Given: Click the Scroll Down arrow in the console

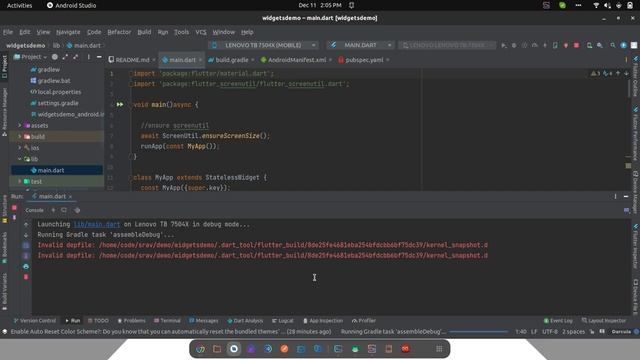Looking at the screenshot, I should [26, 235].
